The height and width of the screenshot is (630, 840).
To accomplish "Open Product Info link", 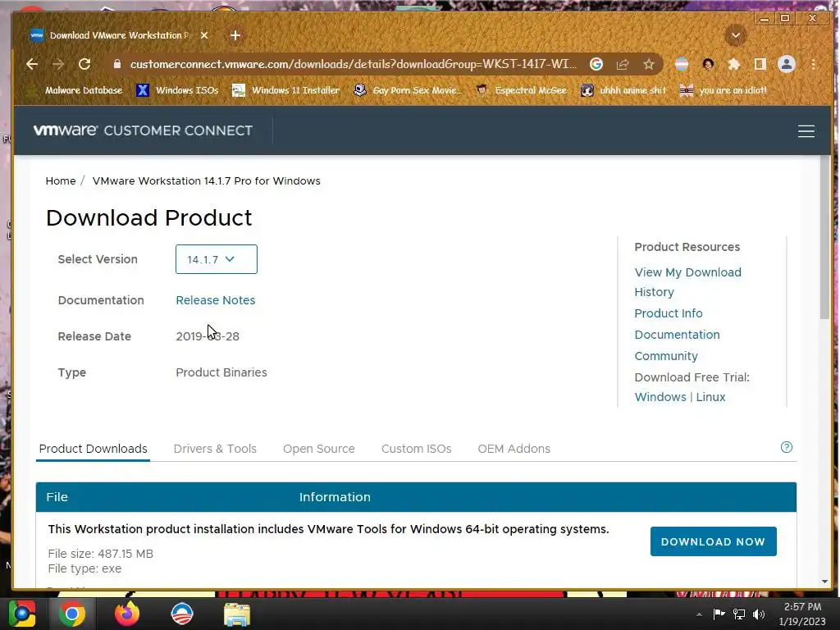I will 668,313.
